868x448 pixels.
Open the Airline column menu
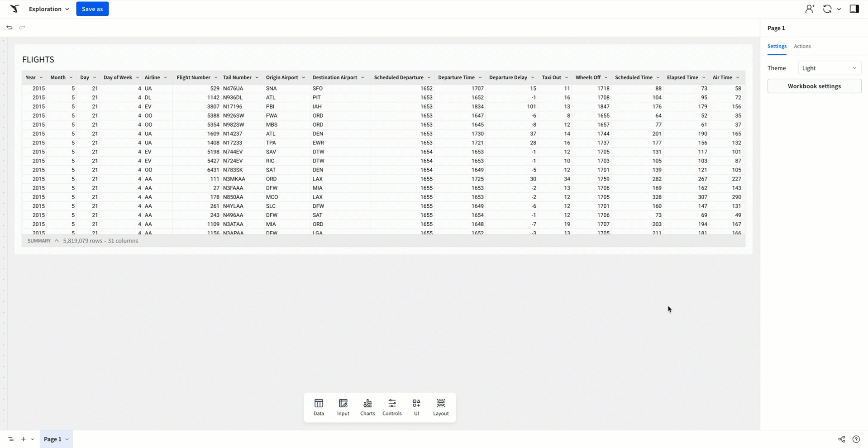[166, 78]
